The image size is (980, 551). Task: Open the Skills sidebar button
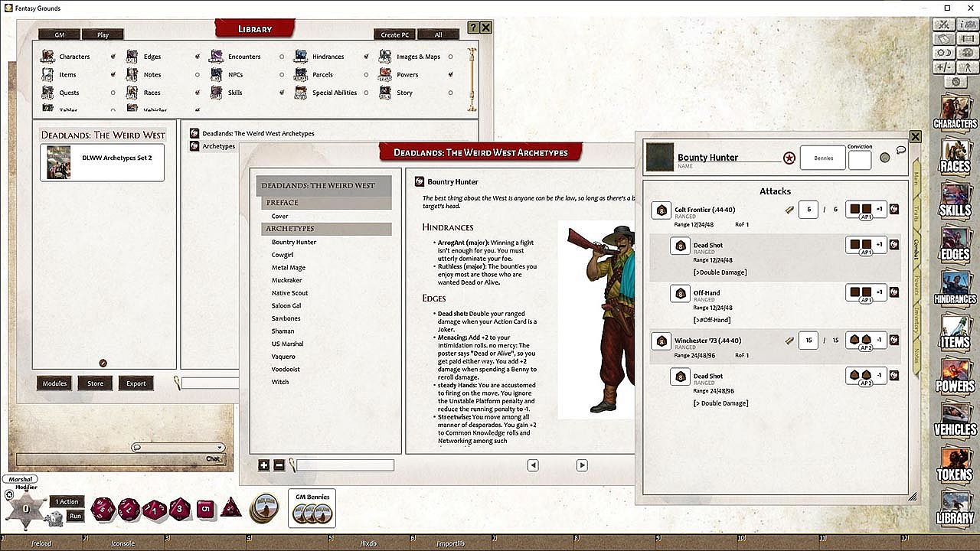click(955, 201)
